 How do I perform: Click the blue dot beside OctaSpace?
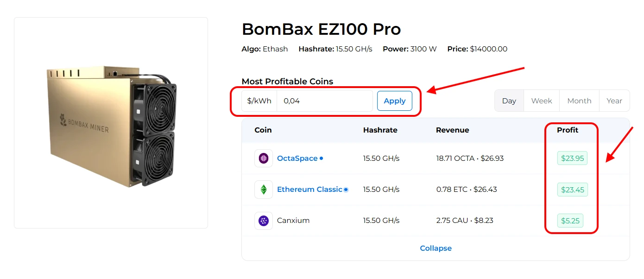pos(322,159)
